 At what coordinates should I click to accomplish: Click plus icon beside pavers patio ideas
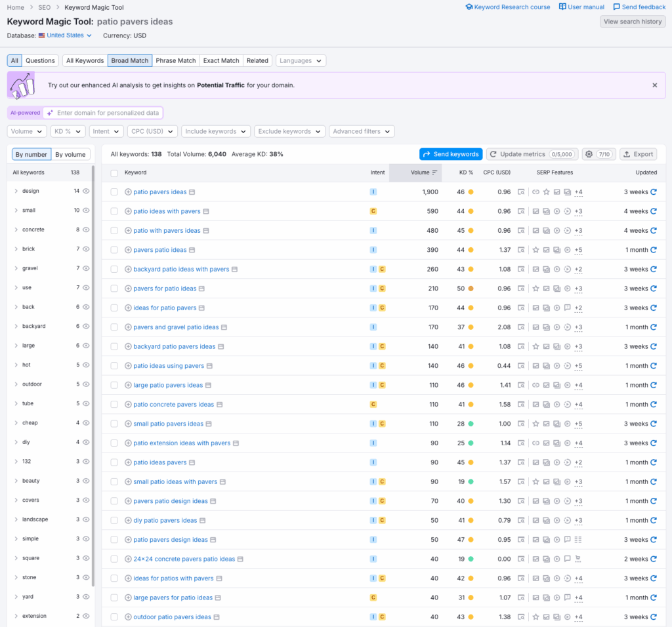click(128, 250)
